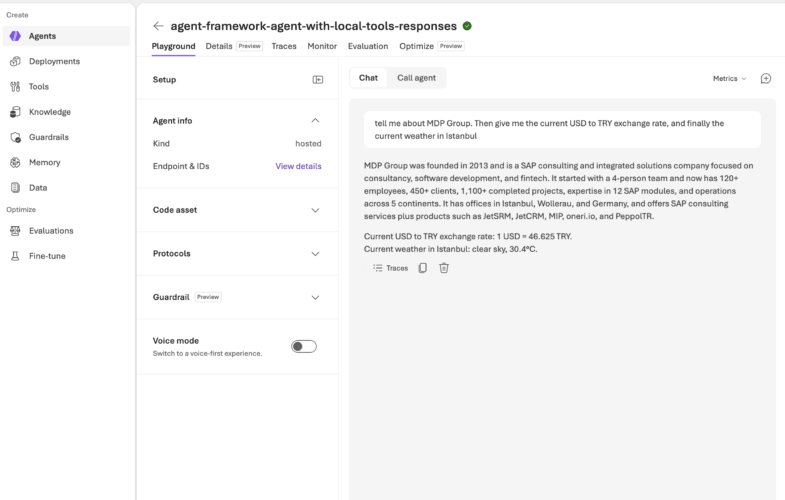785x500 pixels.
Task: Click the agent name title
Action: [313, 26]
